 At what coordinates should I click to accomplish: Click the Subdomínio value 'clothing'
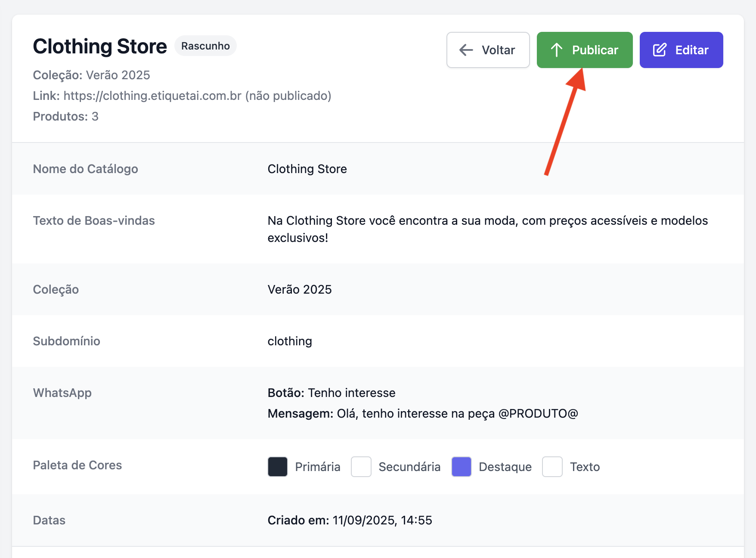pyautogui.click(x=290, y=341)
